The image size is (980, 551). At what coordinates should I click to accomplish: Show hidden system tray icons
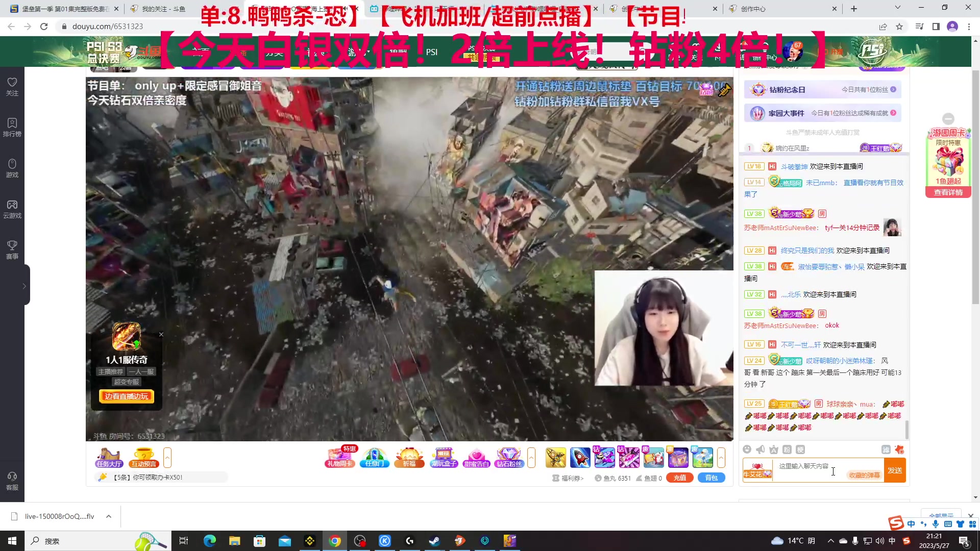[831, 541]
